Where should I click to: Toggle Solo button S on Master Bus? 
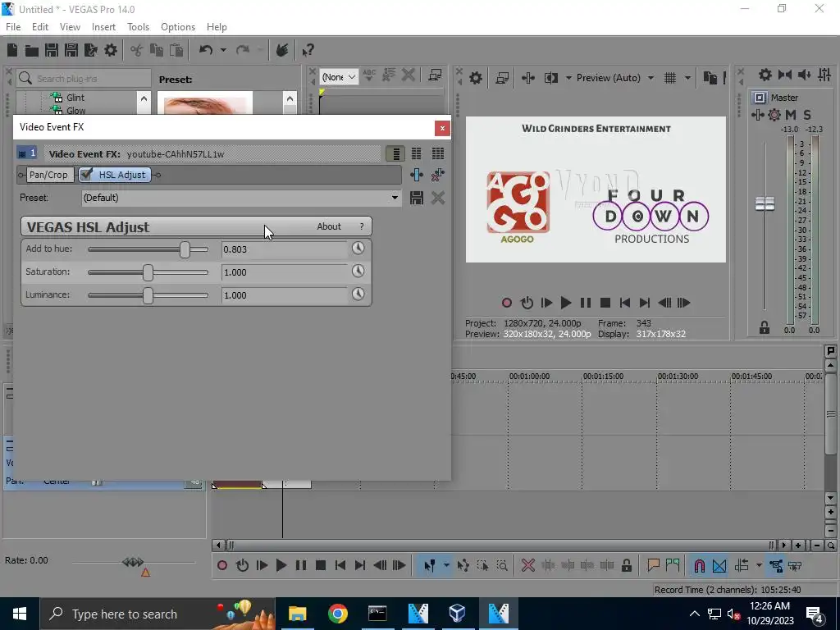tap(807, 115)
